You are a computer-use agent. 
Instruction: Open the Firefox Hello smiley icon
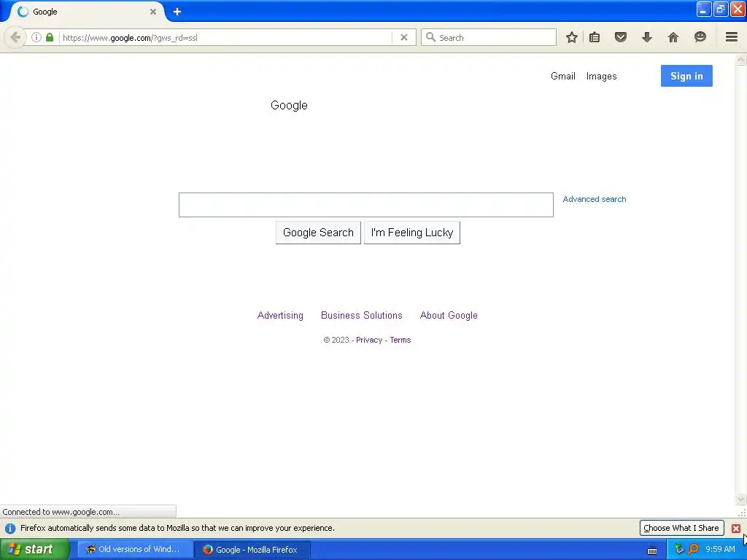700,36
